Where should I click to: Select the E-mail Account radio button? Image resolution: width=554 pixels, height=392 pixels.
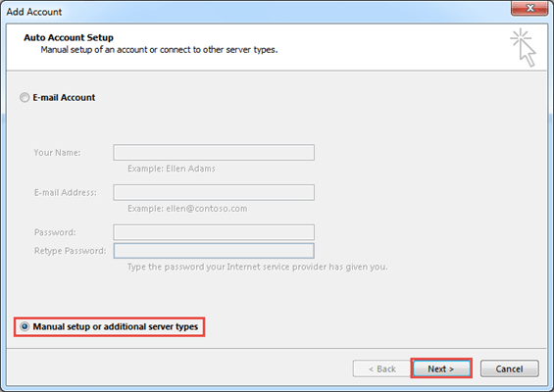click(25, 97)
